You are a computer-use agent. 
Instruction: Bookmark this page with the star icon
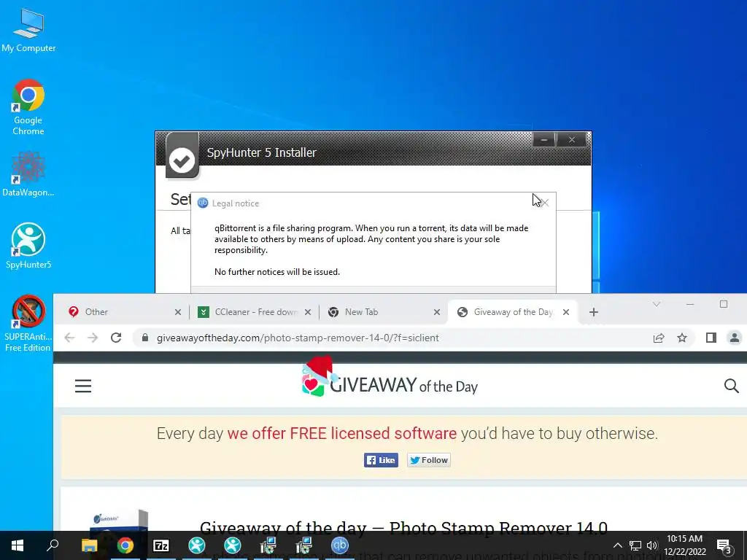point(682,338)
